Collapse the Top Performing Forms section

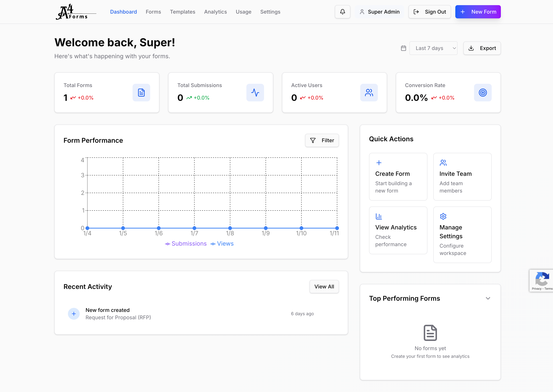[x=488, y=298]
